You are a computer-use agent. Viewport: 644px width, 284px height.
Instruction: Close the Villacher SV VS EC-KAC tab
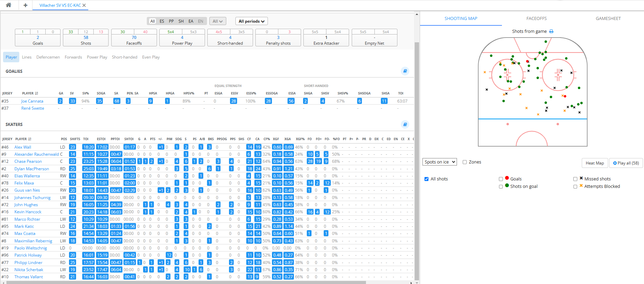[84, 5]
